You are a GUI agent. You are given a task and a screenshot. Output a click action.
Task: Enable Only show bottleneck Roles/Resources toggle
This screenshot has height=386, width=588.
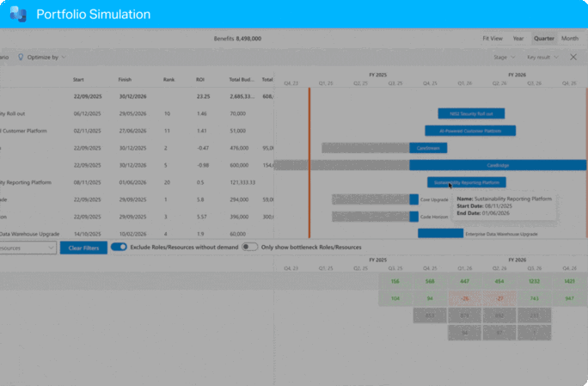click(x=249, y=247)
